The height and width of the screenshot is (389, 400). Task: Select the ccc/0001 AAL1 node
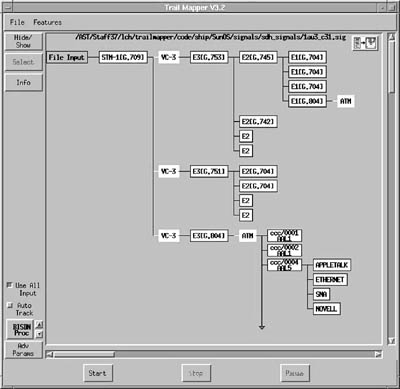[284, 236]
